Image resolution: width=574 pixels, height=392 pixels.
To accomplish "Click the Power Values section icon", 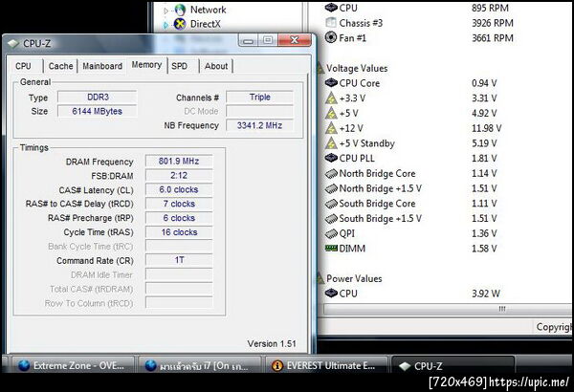I will [320, 278].
